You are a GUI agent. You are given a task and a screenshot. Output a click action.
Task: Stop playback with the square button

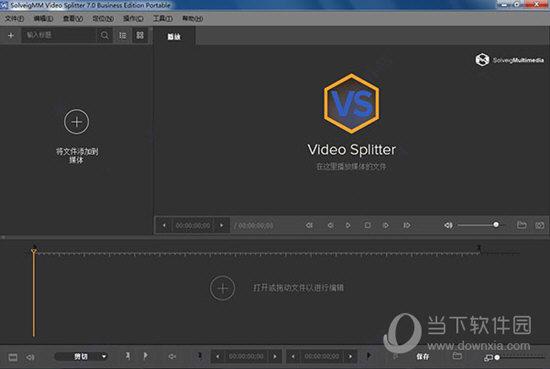click(367, 225)
